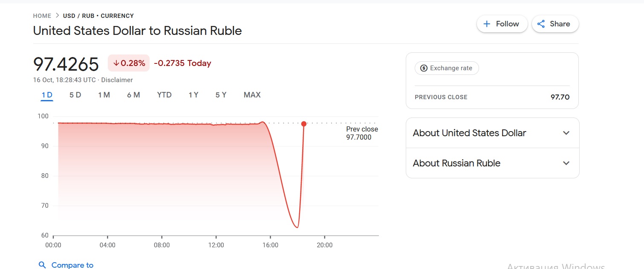The width and height of the screenshot is (644, 269).
Task: Select the 1D range tab
Action: (47, 95)
